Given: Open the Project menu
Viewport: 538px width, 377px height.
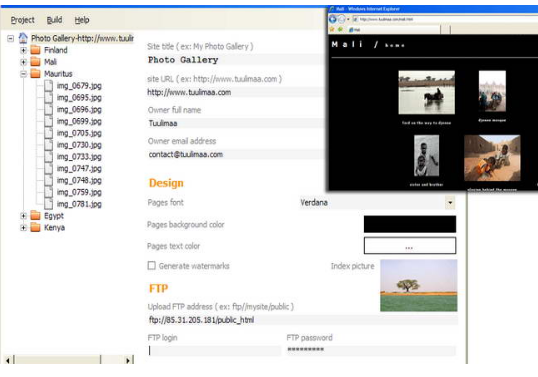Looking at the screenshot, I should coord(22,20).
